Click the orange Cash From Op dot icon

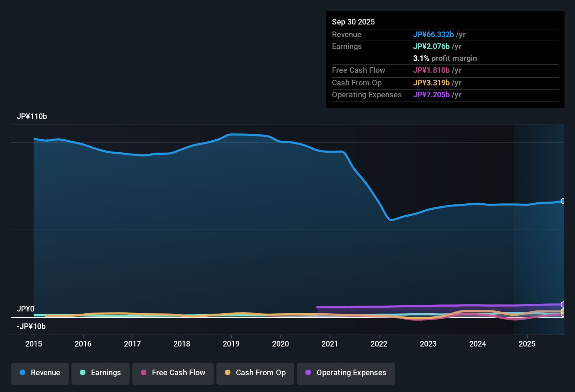point(228,373)
